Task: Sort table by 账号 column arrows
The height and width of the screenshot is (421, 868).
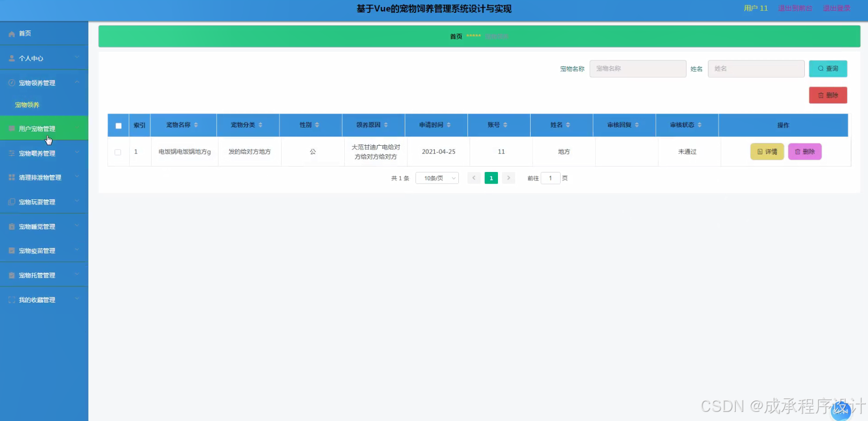Action: click(x=505, y=125)
